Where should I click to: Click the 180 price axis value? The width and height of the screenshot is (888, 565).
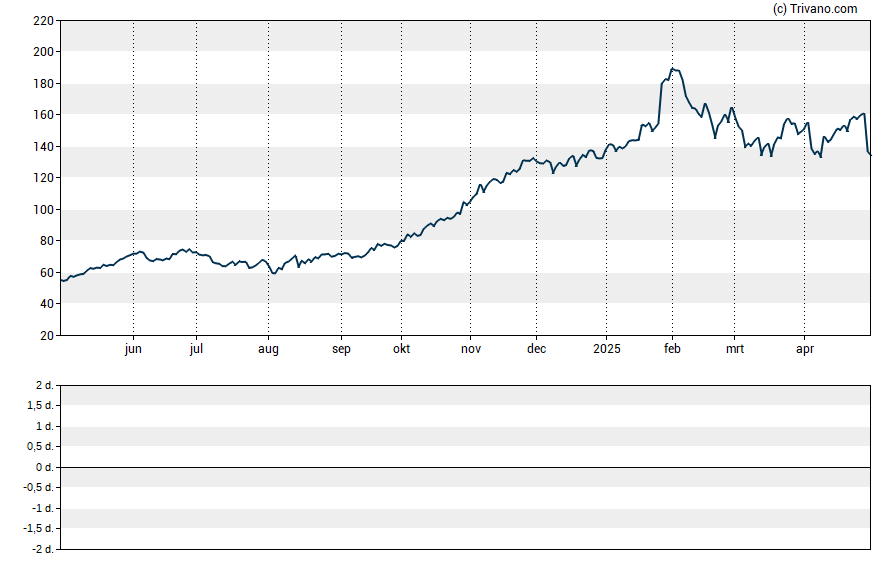click(x=44, y=84)
